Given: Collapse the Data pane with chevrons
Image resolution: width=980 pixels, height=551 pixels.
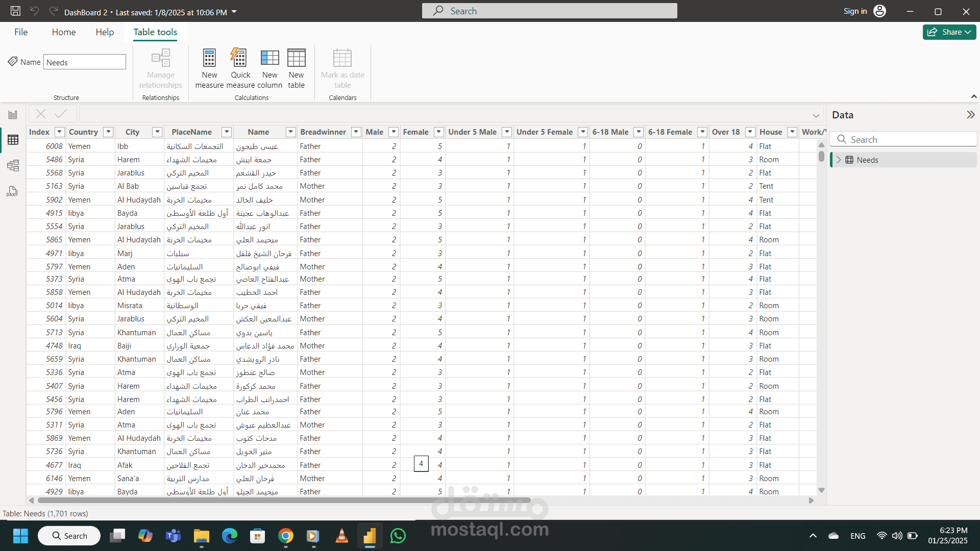Looking at the screenshot, I should click(x=970, y=115).
